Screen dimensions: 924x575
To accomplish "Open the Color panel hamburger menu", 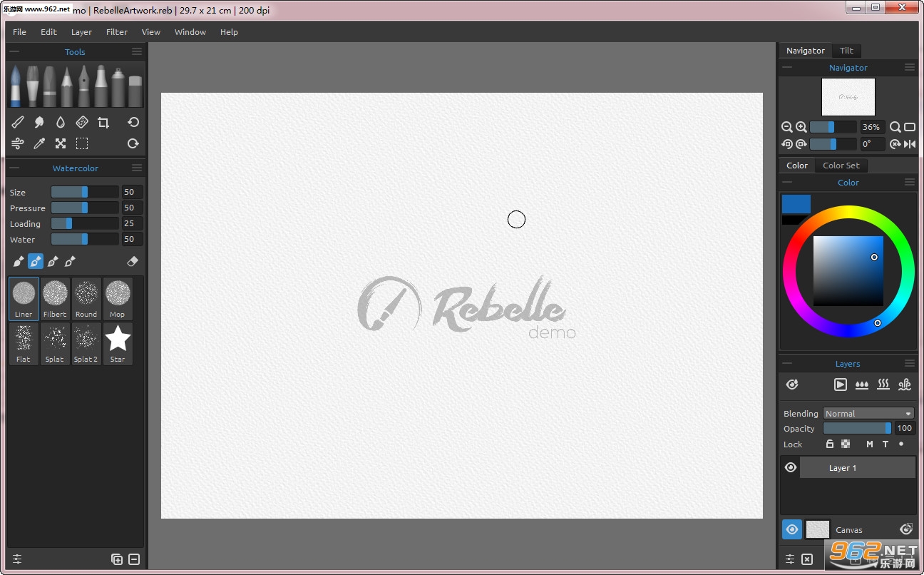I will (x=910, y=182).
